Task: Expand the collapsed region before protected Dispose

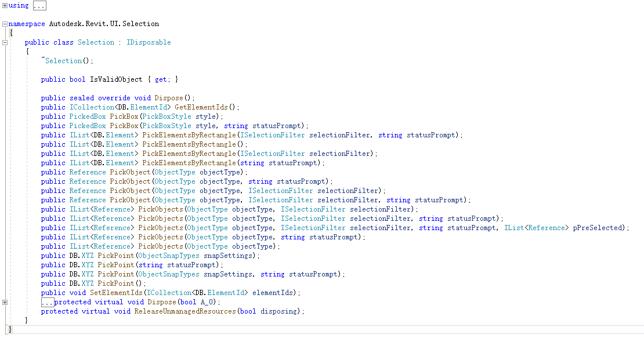Action: click(x=5, y=302)
